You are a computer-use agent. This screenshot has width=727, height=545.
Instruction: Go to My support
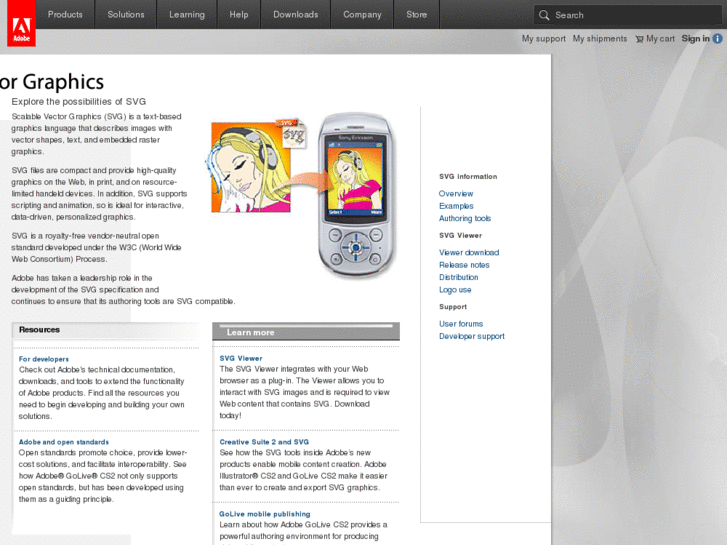[543, 39]
